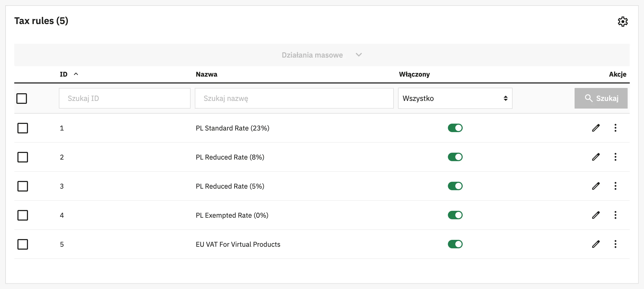Viewport: 644px width, 289px height.
Task: Disable the PL Exempted Rate (0%) toggle
Action: click(455, 215)
